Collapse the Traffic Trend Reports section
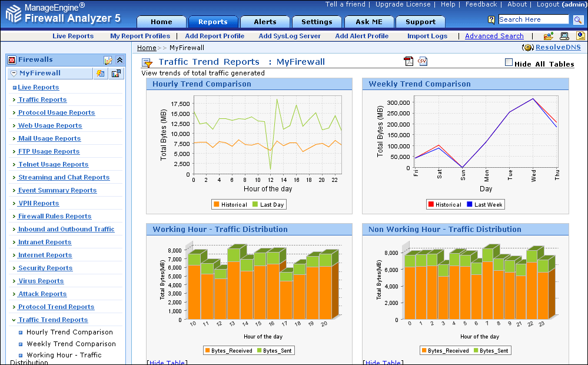Viewport: 588px width, 365px height. tap(14, 320)
